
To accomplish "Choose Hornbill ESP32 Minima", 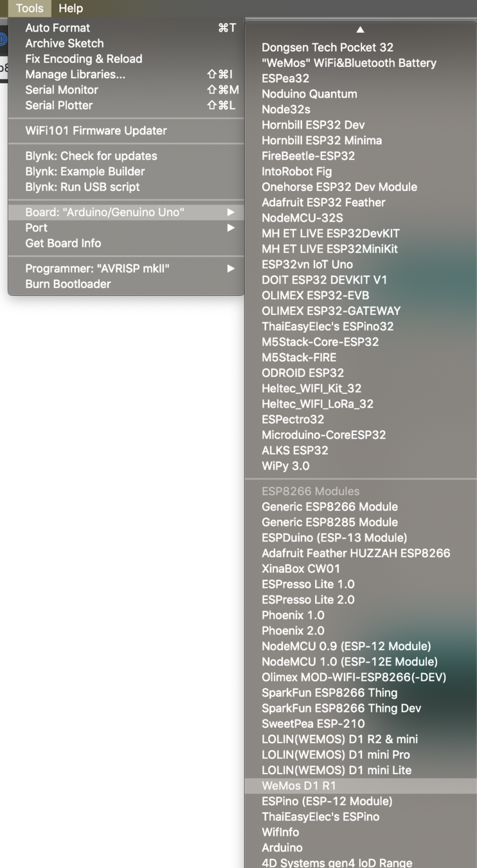I will pos(361,140).
